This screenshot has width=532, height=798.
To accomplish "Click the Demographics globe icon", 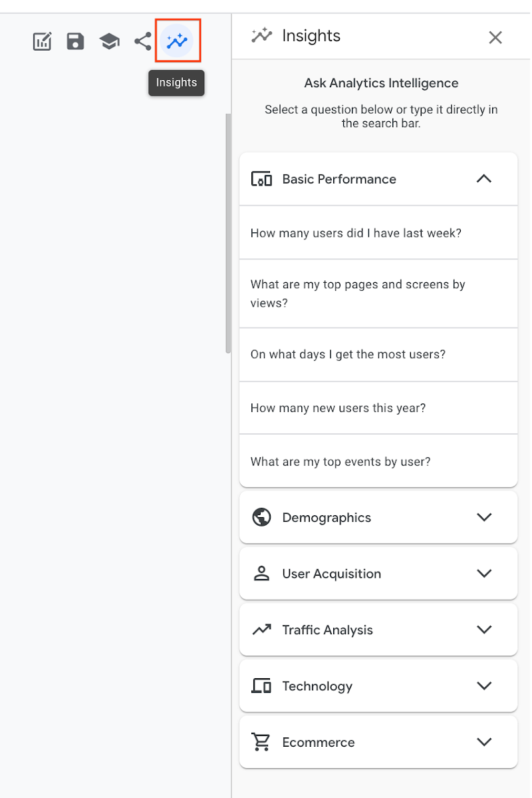I will [261, 517].
